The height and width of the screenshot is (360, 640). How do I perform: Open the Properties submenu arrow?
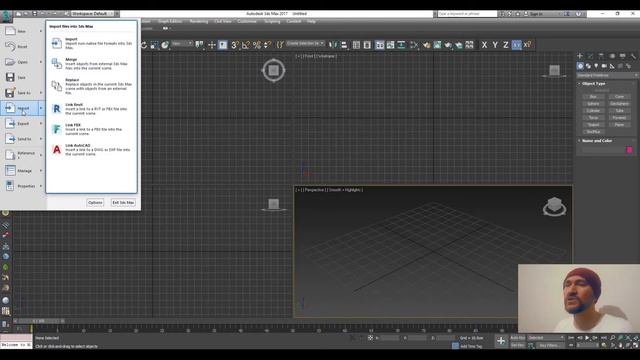tap(41, 186)
